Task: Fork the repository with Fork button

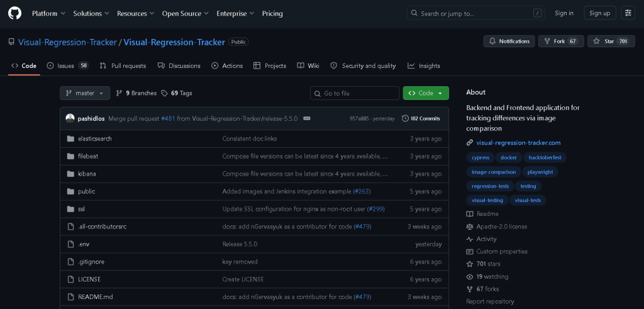Action: coord(561,41)
